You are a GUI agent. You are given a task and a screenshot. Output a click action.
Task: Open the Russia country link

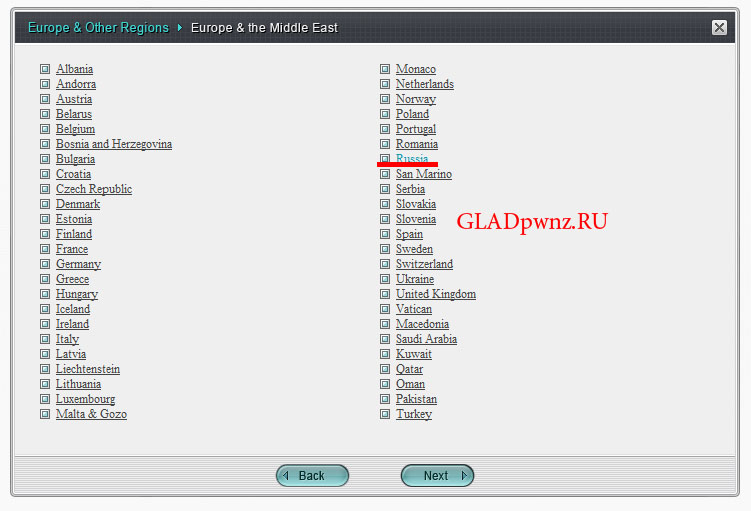pos(412,159)
